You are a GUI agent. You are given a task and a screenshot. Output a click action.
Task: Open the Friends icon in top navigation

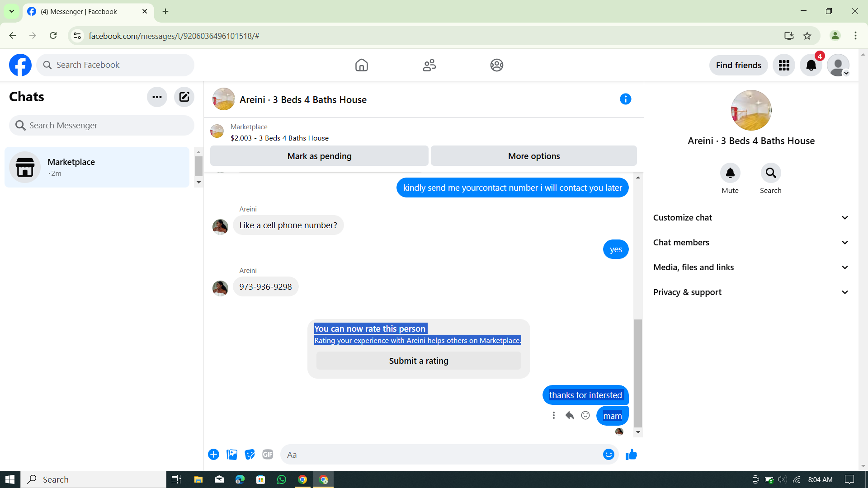429,65
